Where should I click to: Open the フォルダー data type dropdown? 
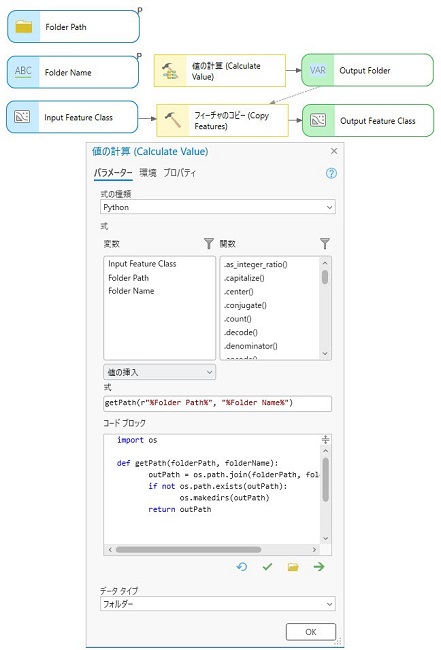point(218,604)
